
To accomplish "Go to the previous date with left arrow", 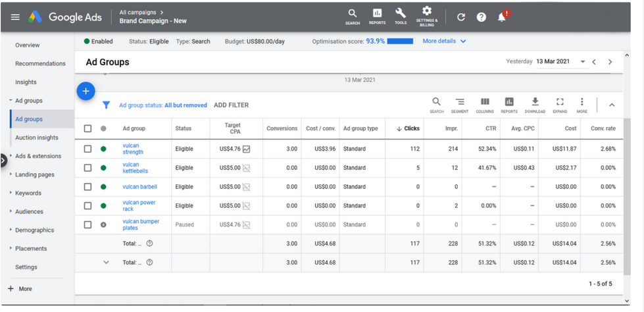I will click(x=594, y=62).
